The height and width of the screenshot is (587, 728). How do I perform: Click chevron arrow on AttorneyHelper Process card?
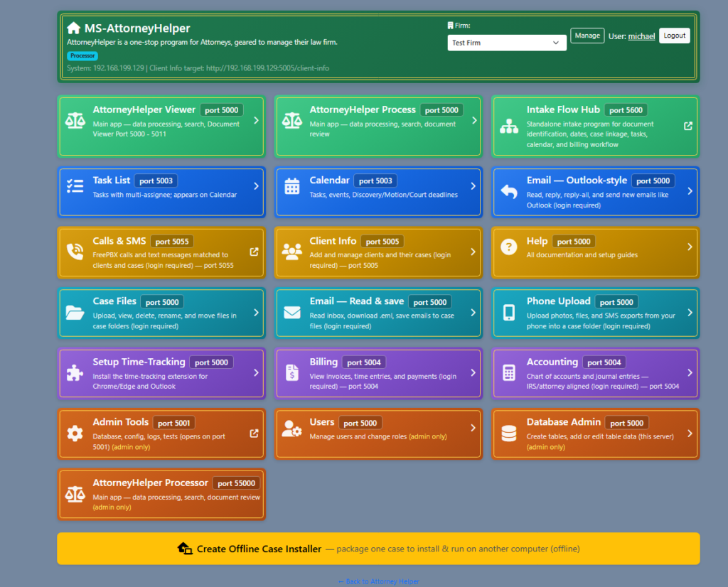point(474,120)
